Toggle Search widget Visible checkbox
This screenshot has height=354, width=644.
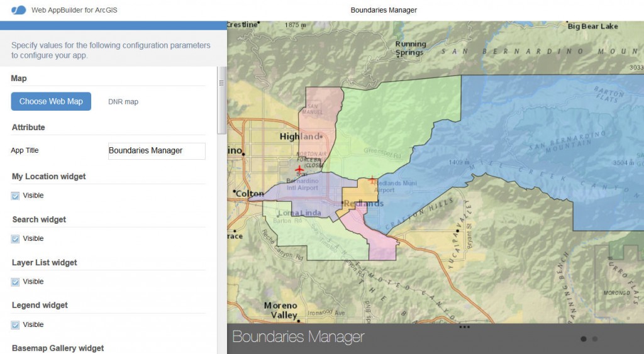[15, 239]
